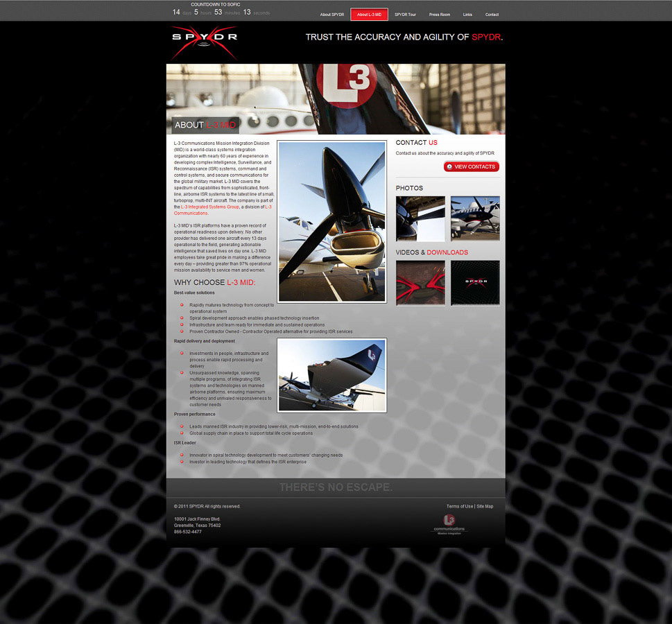Open the L-3 Integrated Systems Group link

point(209,207)
